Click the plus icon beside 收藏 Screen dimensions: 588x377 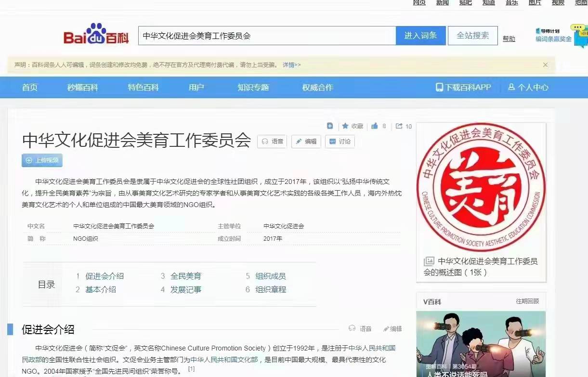330,126
